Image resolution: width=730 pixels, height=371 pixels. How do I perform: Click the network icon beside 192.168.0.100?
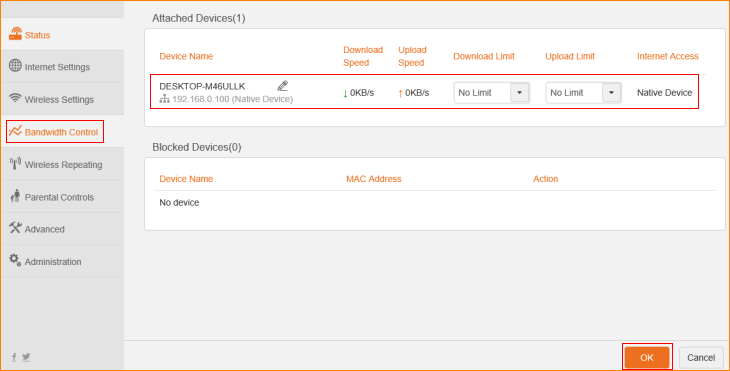click(164, 99)
